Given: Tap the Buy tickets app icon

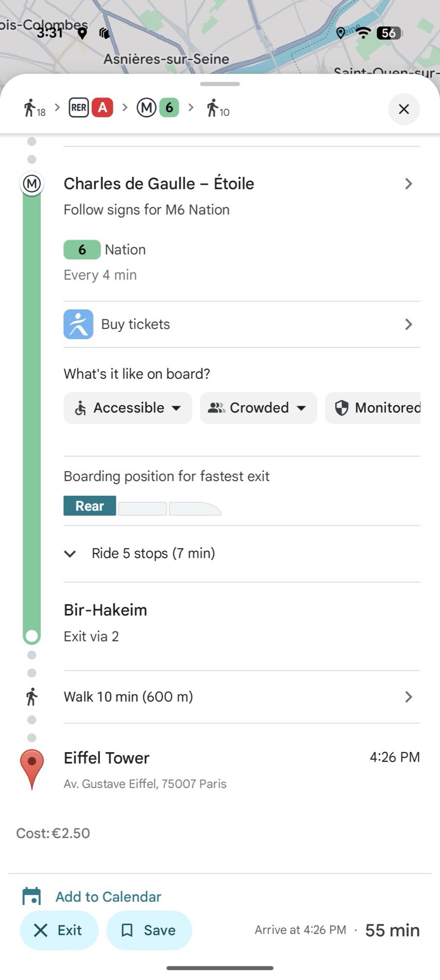Looking at the screenshot, I should 78,324.
